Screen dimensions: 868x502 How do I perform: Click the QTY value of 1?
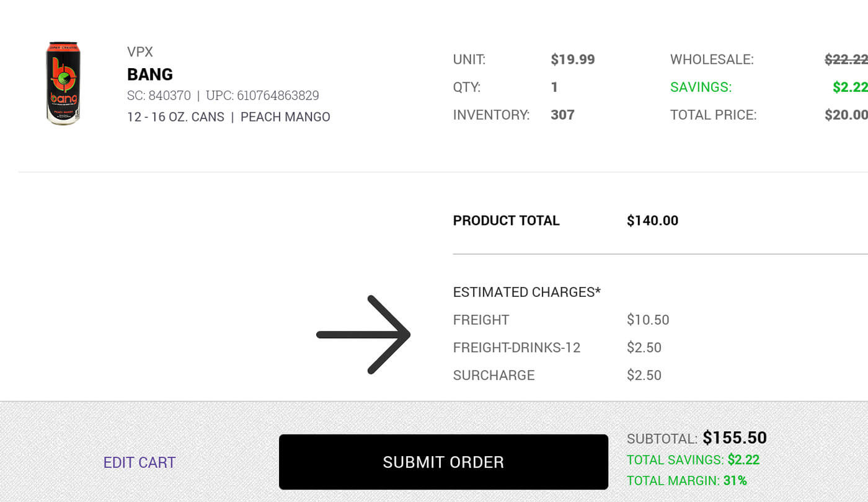(x=554, y=87)
